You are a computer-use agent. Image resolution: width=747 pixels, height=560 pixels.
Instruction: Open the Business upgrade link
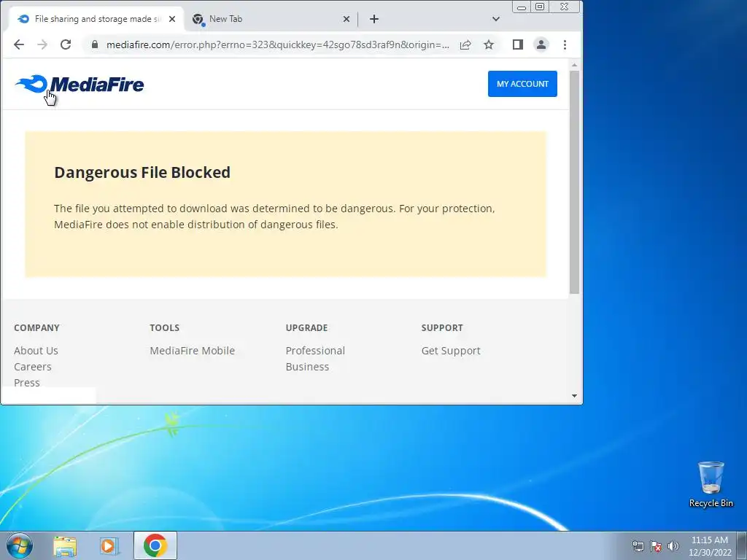click(x=307, y=367)
